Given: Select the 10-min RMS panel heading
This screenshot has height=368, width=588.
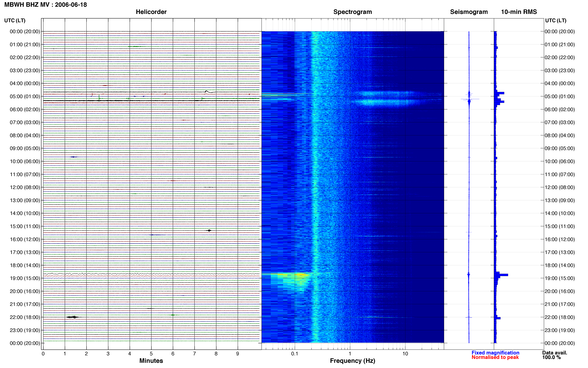Looking at the screenshot, I should (519, 12).
